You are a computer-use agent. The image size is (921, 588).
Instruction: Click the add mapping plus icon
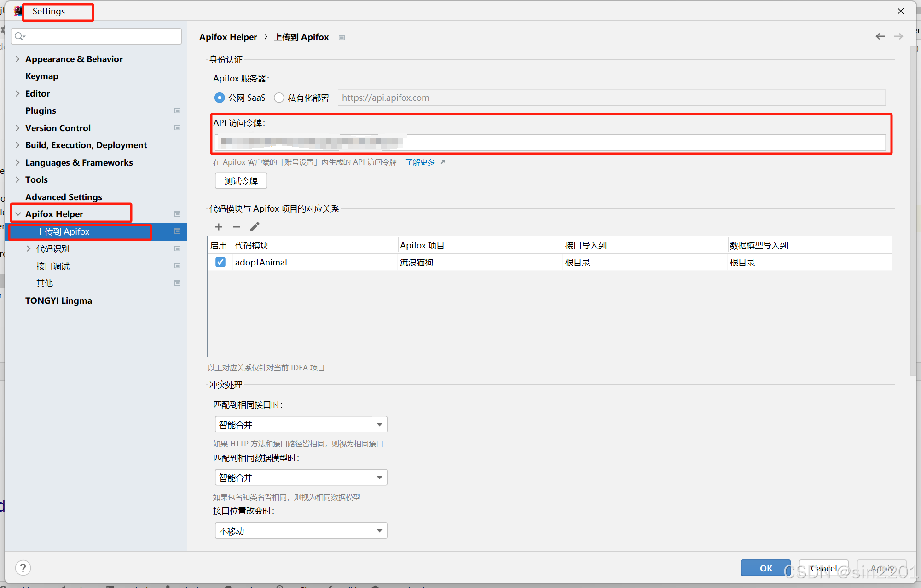[219, 227]
